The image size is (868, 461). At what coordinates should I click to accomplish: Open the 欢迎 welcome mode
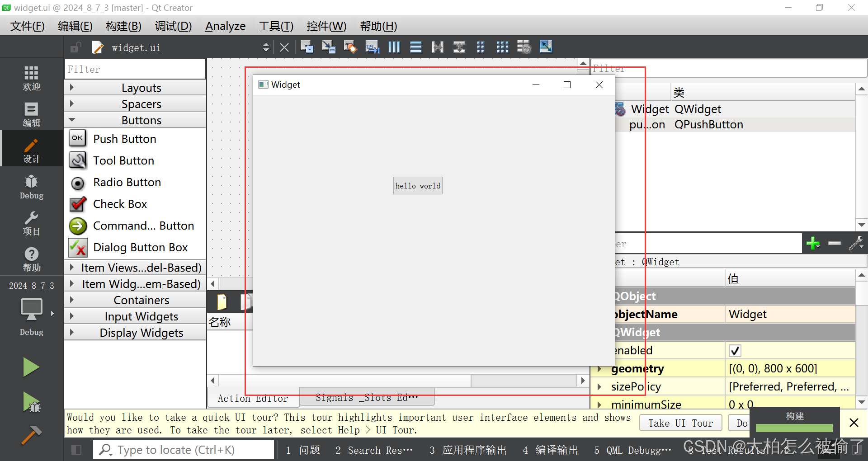[x=31, y=78]
